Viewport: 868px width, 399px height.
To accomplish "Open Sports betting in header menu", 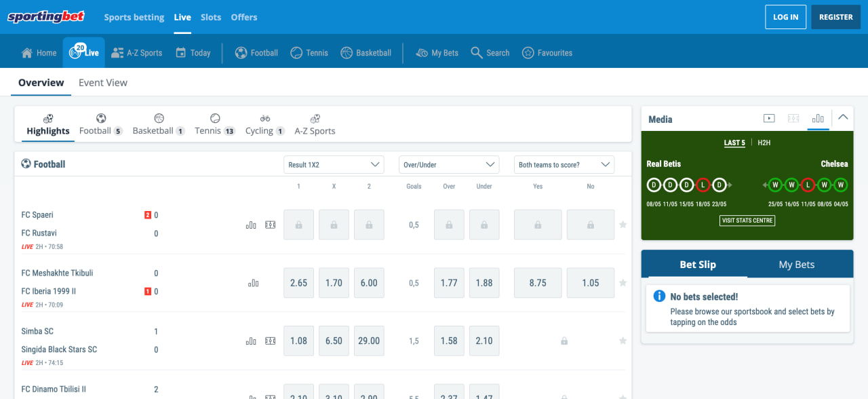I will click(134, 17).
